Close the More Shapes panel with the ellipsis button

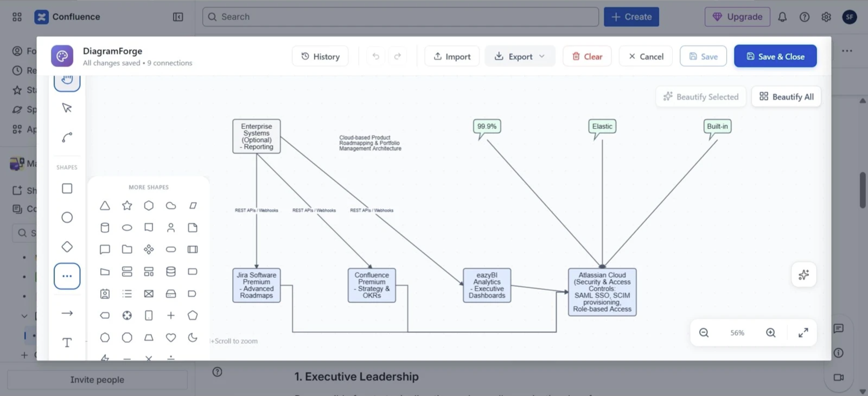click(x=67, y=276)
